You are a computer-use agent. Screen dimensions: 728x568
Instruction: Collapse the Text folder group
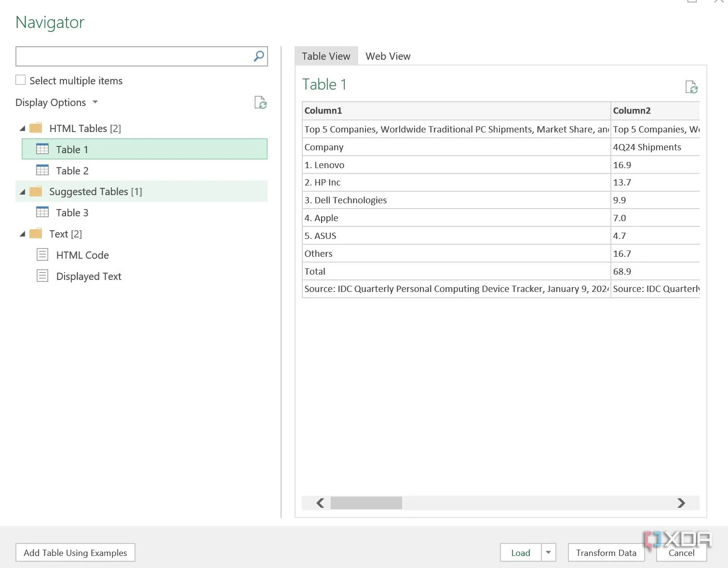[22, 234]
